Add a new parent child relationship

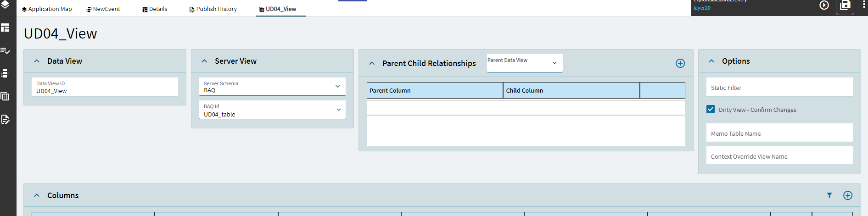tap(680, 63)
